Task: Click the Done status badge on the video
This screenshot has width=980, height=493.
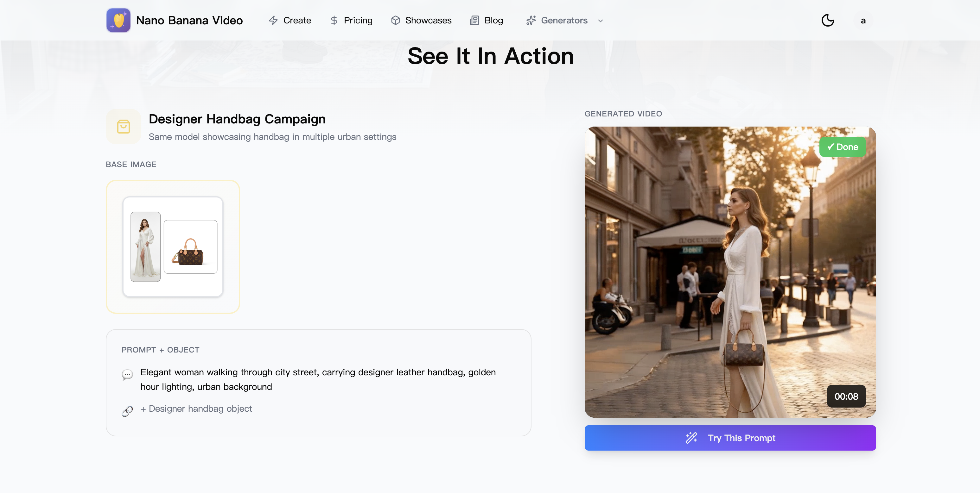Action: pos(842,147)
